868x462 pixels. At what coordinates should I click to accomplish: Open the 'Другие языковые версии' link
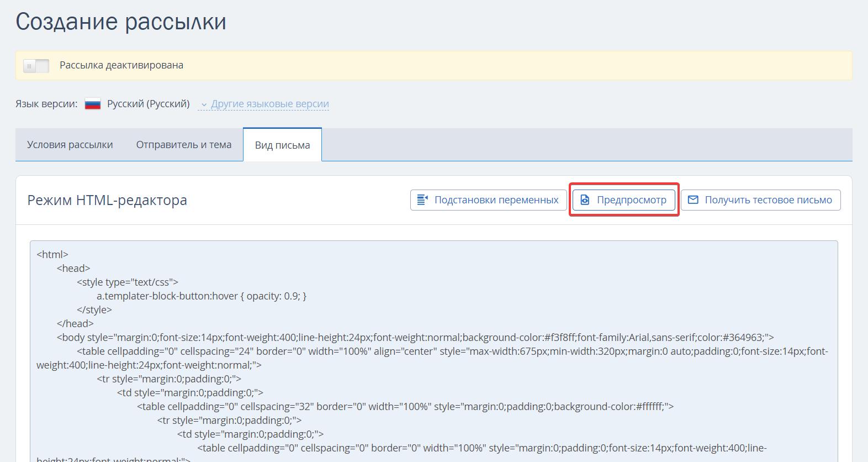point(270,104)
